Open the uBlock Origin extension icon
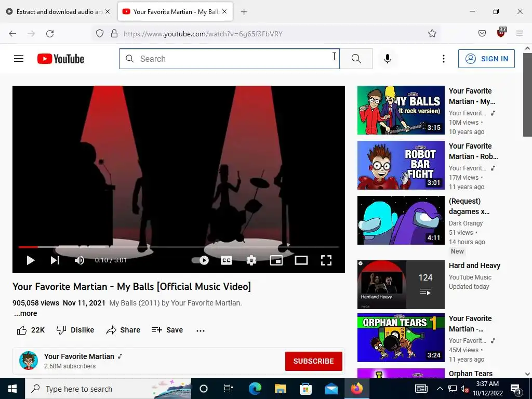Screen dimensions: 532x399 (501, 33)
